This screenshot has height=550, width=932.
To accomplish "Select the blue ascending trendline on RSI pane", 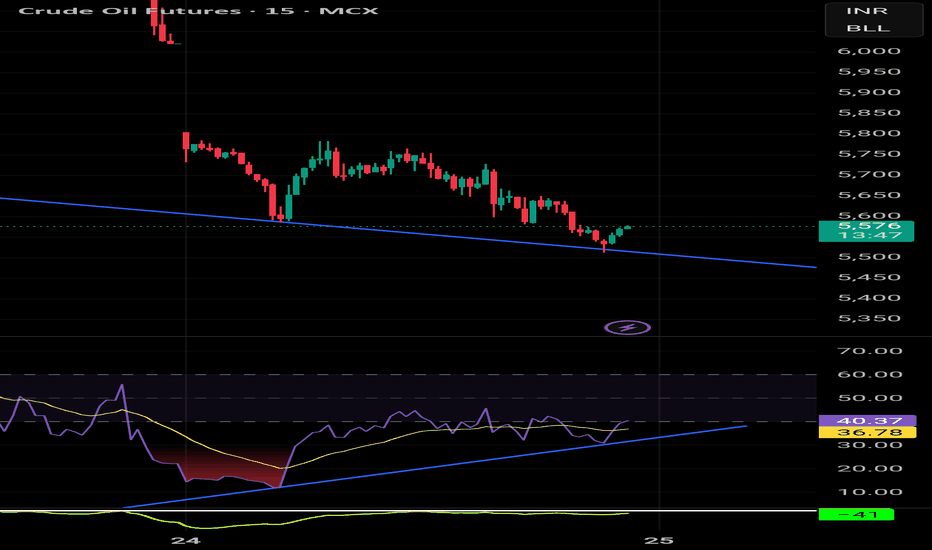I will pyautogui.click(x=434, y=467).
